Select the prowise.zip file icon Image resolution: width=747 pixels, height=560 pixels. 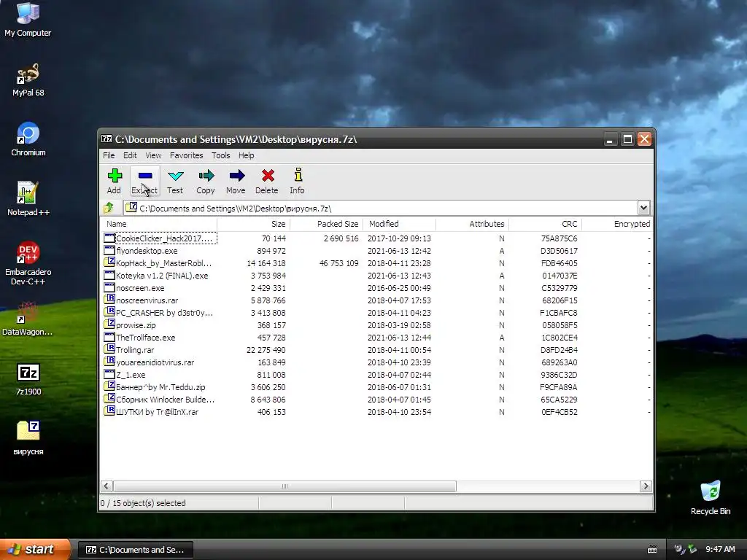(x=109, y=324)
